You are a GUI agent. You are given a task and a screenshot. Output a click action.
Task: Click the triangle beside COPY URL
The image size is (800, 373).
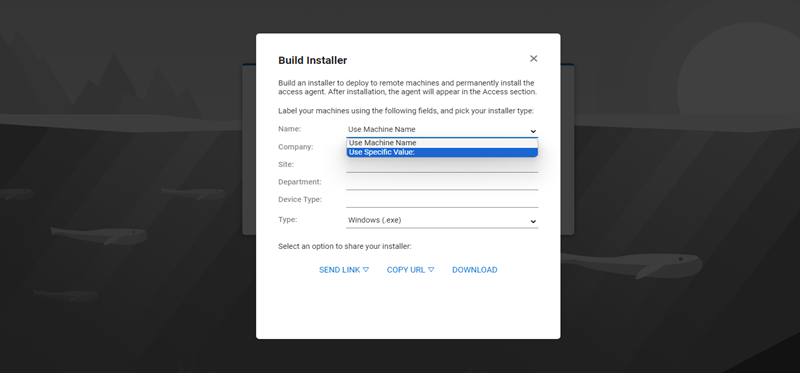431,270
